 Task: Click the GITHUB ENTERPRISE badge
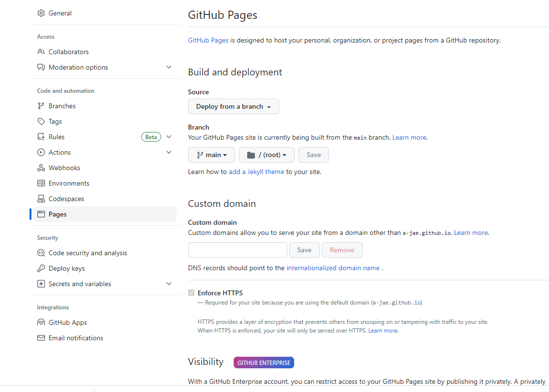(264, 363)
